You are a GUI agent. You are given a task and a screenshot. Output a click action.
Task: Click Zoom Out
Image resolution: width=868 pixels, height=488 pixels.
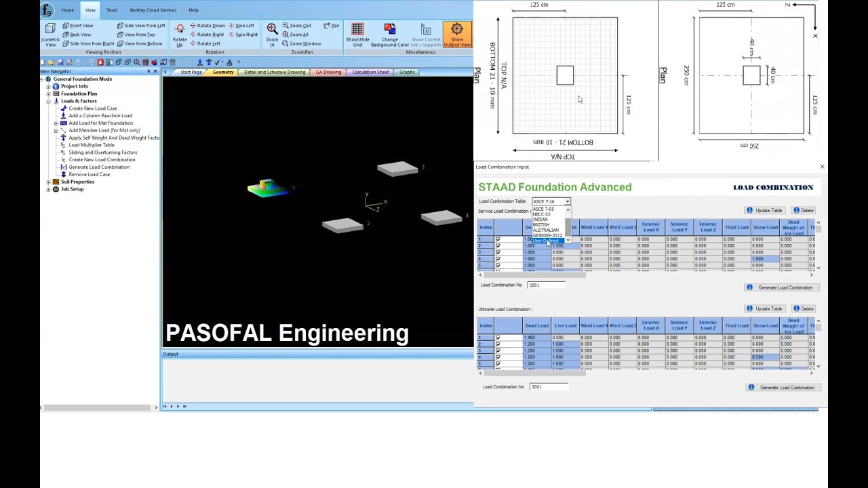click(296, 26)
